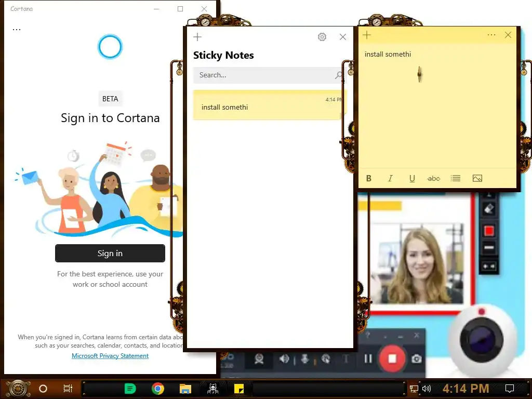The width and height of the screenshot is (532, 399).
Task: Click the Sign in button in Cortana
Action: click(x=110, y=253)
